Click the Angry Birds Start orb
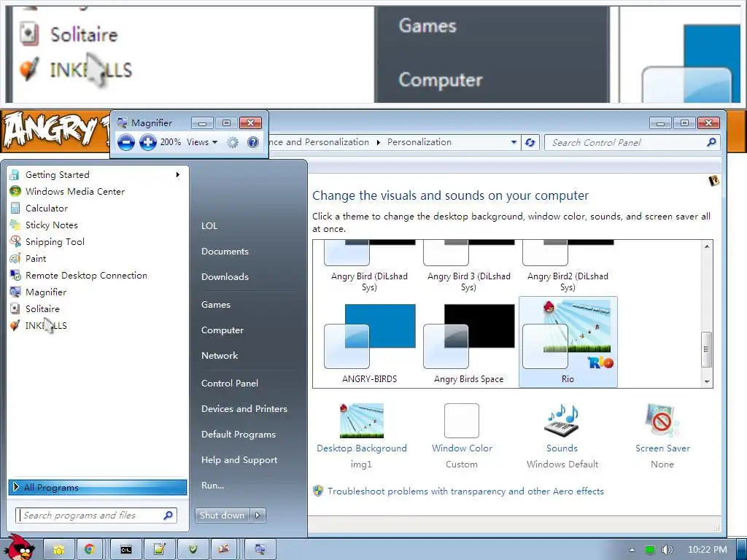747x560 pixels. 21,548
